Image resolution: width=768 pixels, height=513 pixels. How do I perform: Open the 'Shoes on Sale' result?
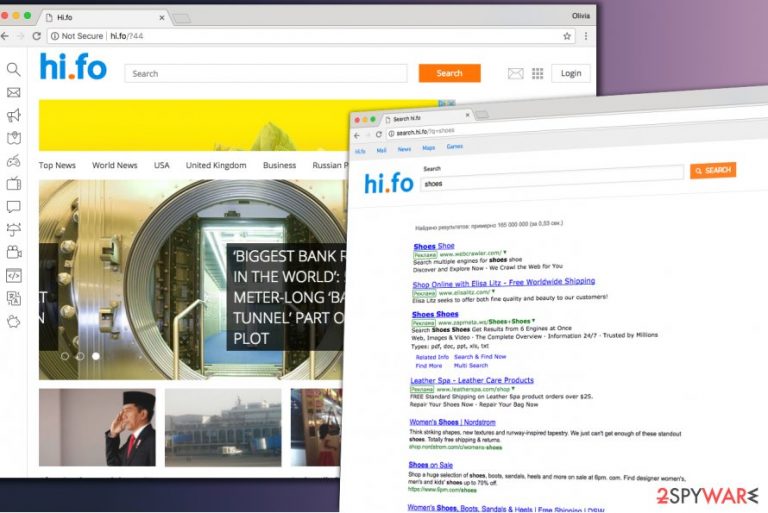[x=431, y=465]
